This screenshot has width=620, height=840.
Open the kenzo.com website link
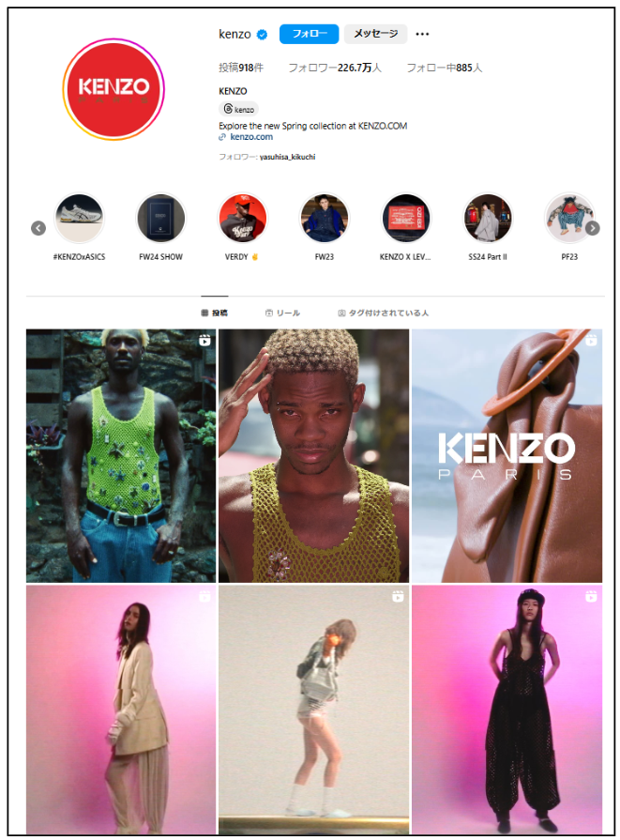(251, 137)
